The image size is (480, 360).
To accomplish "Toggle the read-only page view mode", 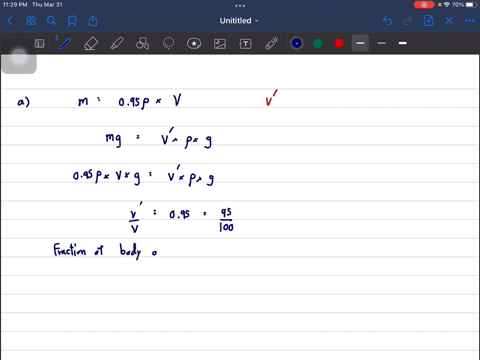I will click(x=39, y=43).
